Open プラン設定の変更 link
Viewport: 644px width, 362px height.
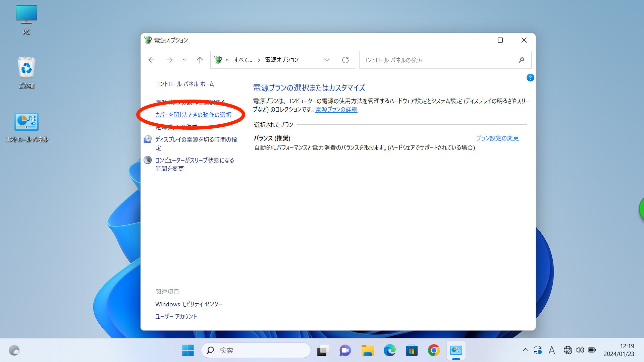coord(497,138)
